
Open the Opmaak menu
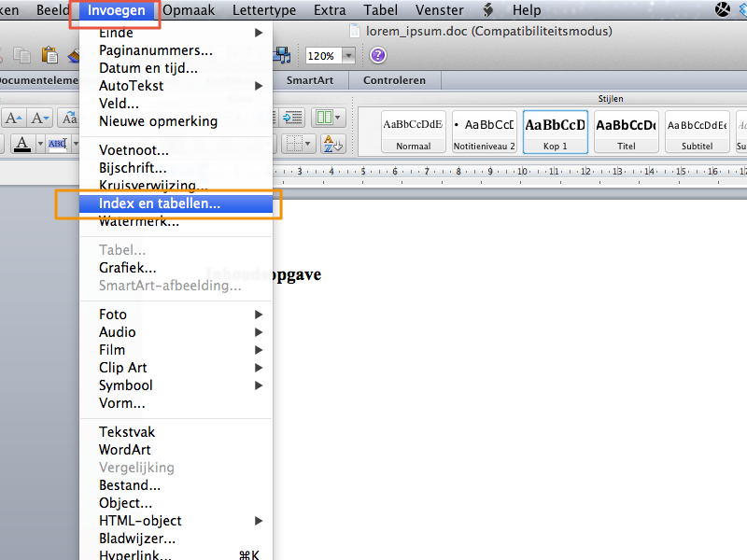point(189,10)
